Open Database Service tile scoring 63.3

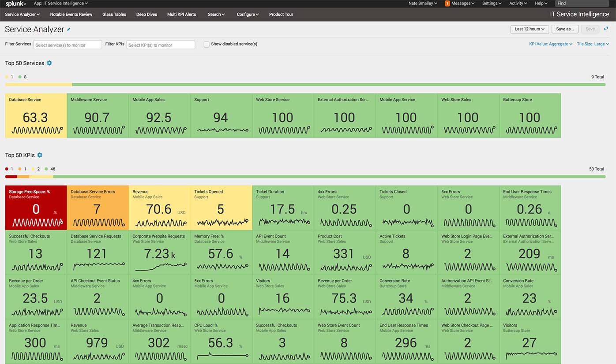tap(36, 115)
